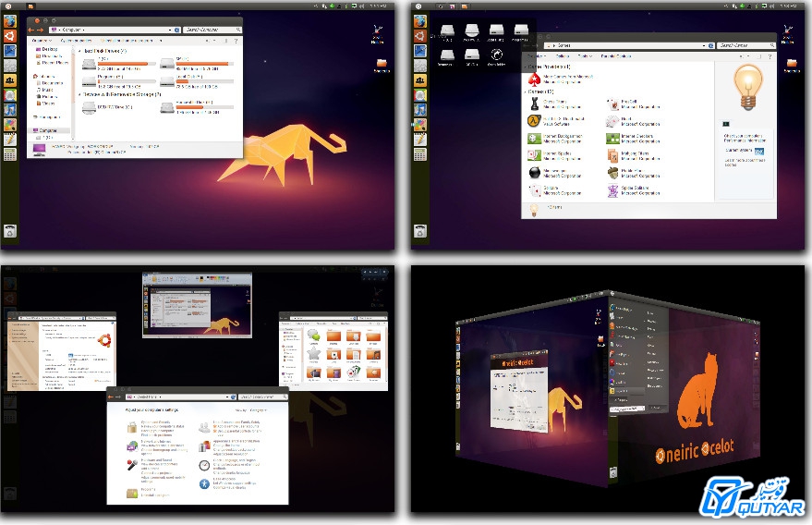
Task: Open Programs (E:) drive icon
Action: pyautogui.click(x=89, y=81)
